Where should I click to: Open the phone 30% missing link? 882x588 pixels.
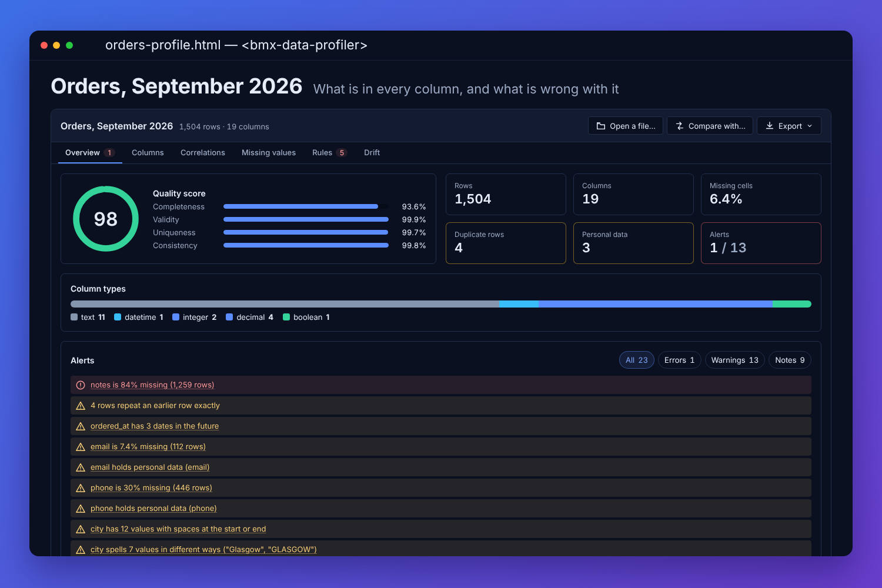pos(151,488)
